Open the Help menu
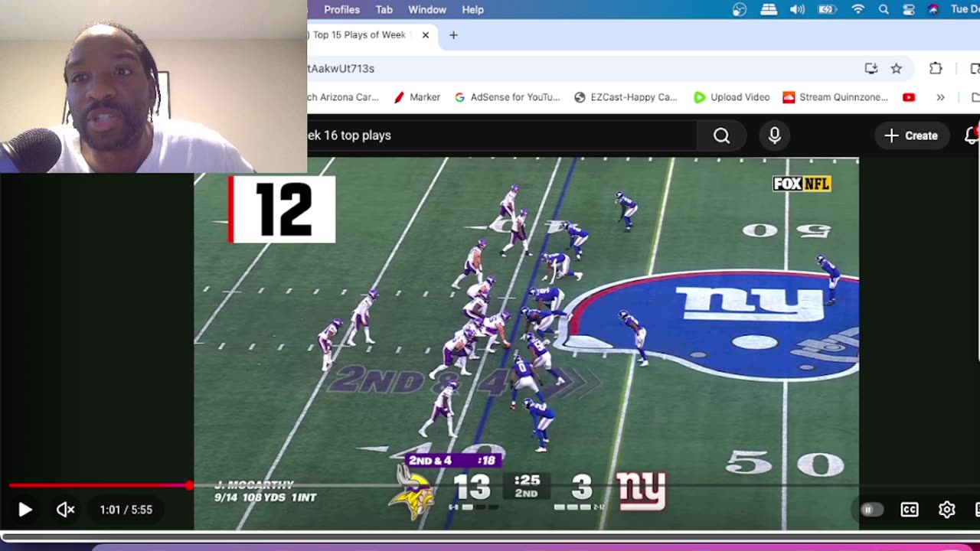The width and height of the screenshot is (980, 551). 472,9
